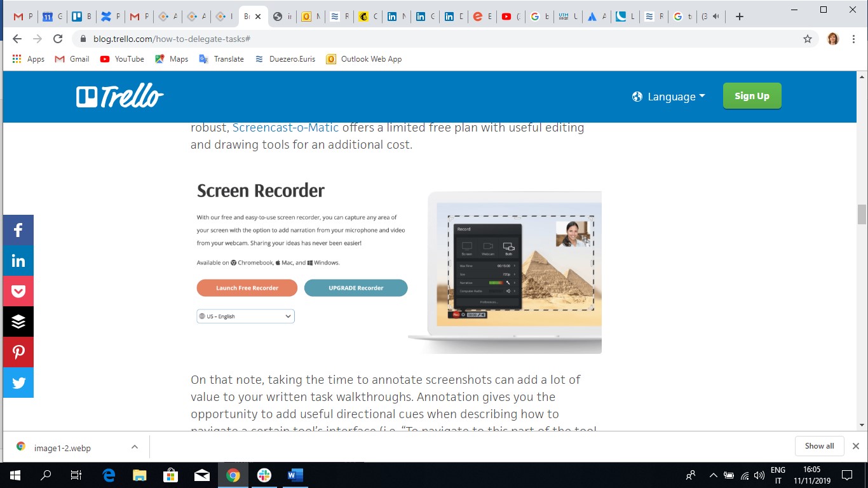Open the Language dropdown menu

(x=669, y=97)
